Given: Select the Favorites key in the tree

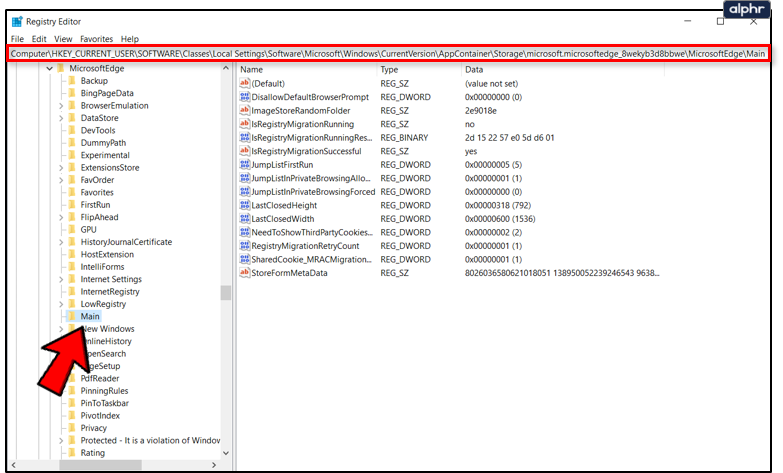Looking at the screenshot, I should [x=97, y=192].
